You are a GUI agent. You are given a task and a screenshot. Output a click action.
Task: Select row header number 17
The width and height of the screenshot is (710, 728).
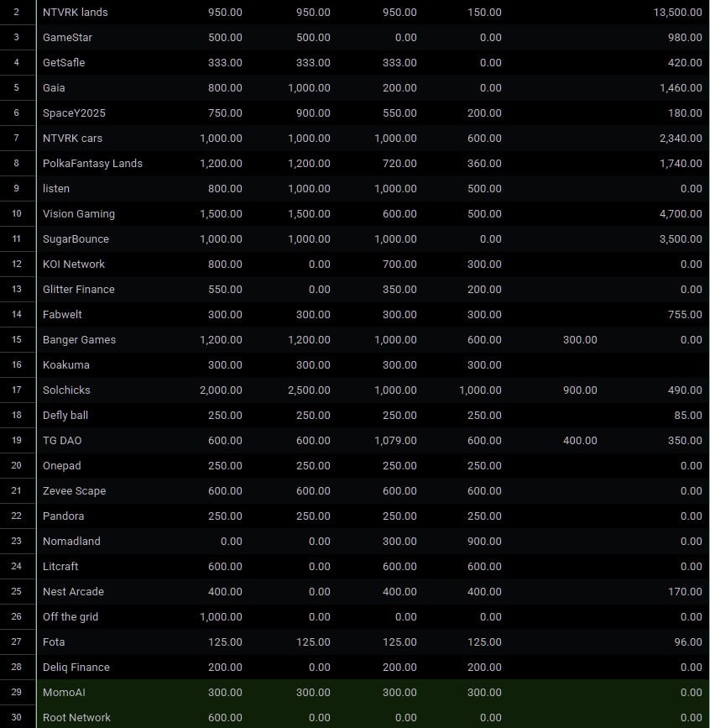(x=17, y=390)
